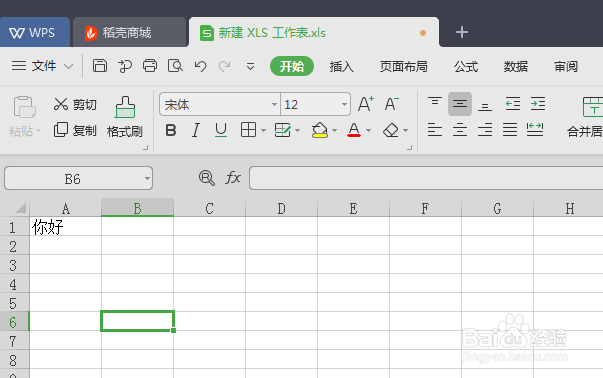Center text horizontally

click(460, 130)
